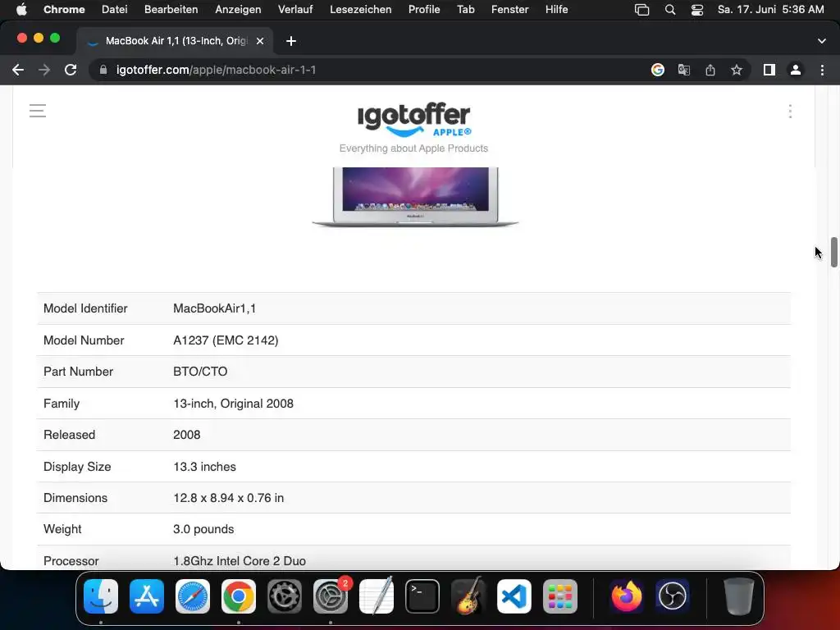Open System Settings with badge in Dock
This screenshot has width=840, height=630.
pos(331,596)
